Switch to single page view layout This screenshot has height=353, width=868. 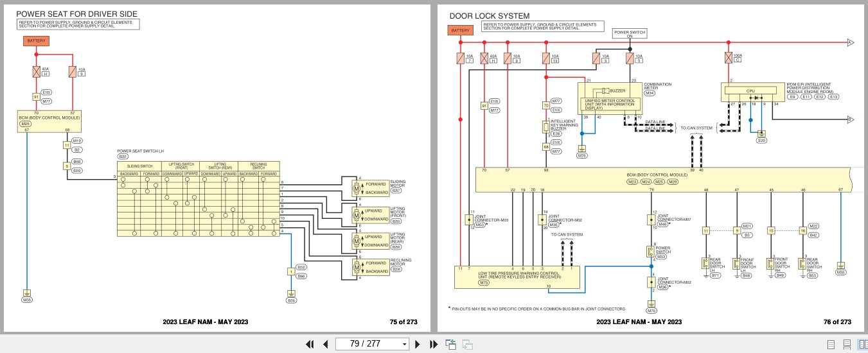(831, 345)
